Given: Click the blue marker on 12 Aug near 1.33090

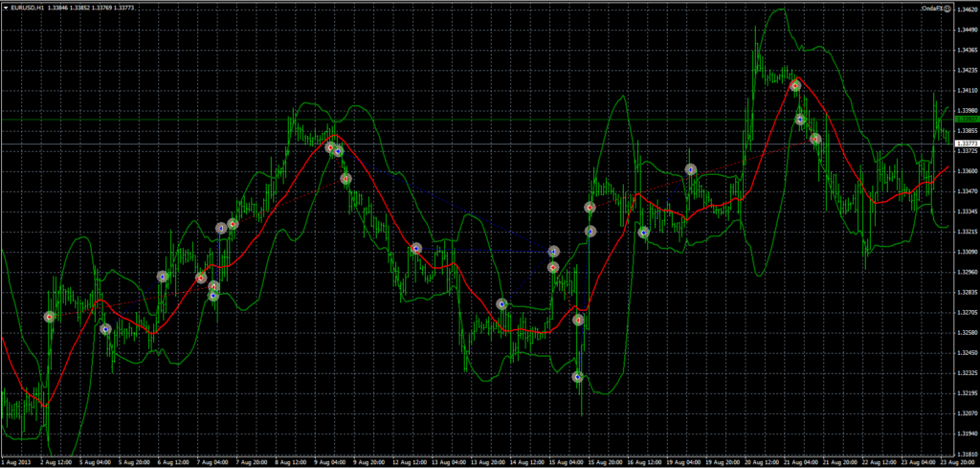Looking at the screenshot, I should (415, 248).
